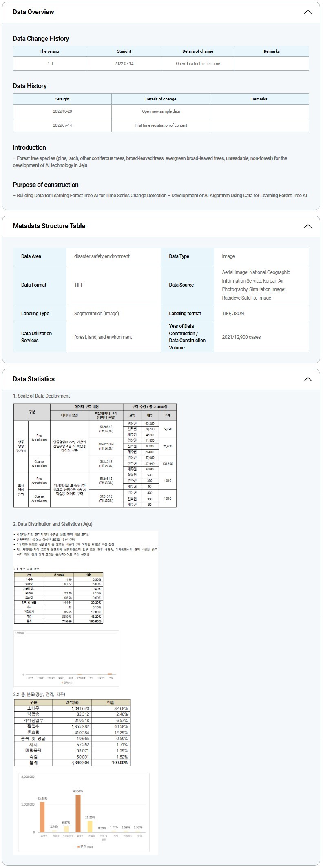Screen dimensions: 323x868
Task: Click the Data Overview section title
Action: coord(33,12)
